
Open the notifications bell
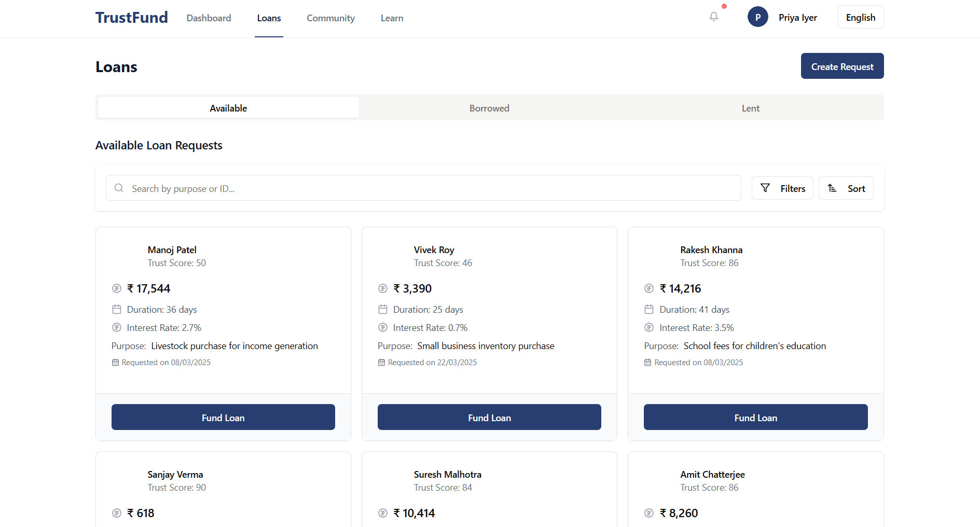tap(714, 17)
